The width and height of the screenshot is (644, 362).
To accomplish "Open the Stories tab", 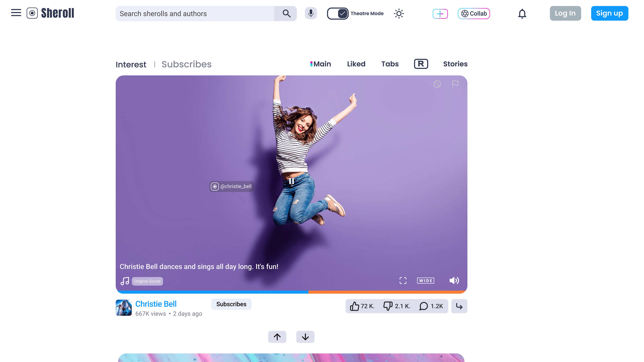I will 455,64.
